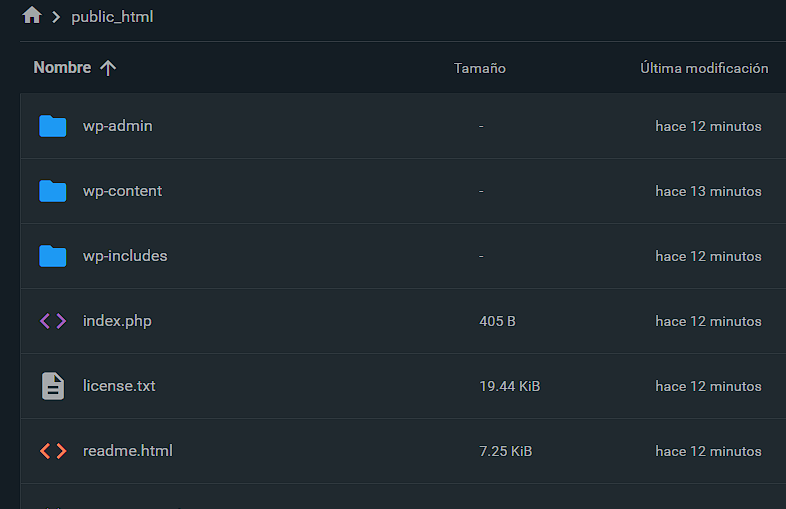The width and height of the screenshot is (786, 509).
Task: Click the index.php code file icon
Action: tap(53, 321)
